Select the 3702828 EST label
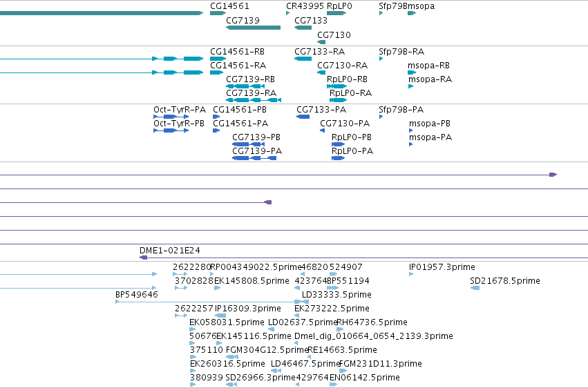This screenshot has height=388, width=588. click(x=194, y=281)
